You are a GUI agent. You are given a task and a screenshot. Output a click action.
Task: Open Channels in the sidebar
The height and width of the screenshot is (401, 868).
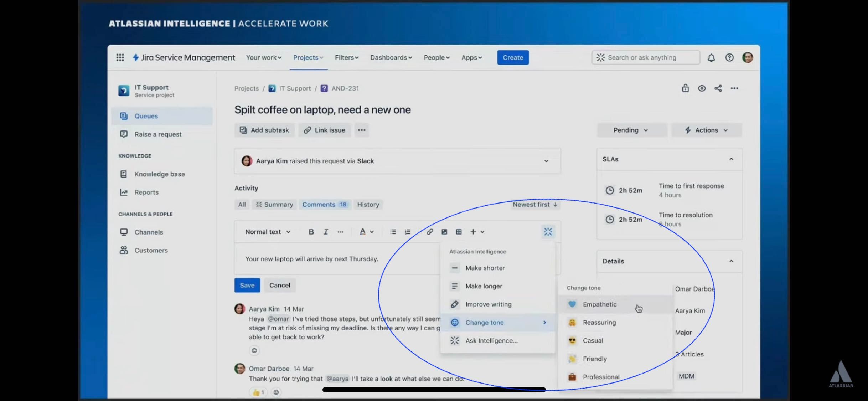tap(162, 232)
